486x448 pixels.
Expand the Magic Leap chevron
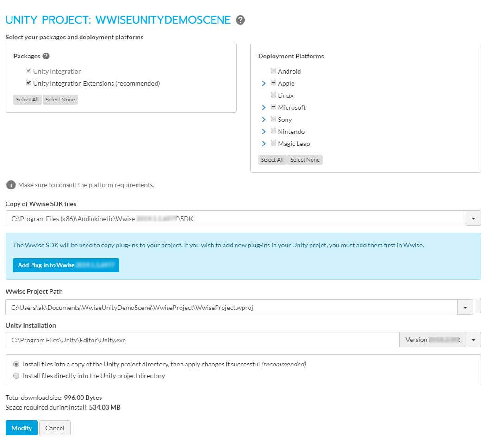click(264, 144)
